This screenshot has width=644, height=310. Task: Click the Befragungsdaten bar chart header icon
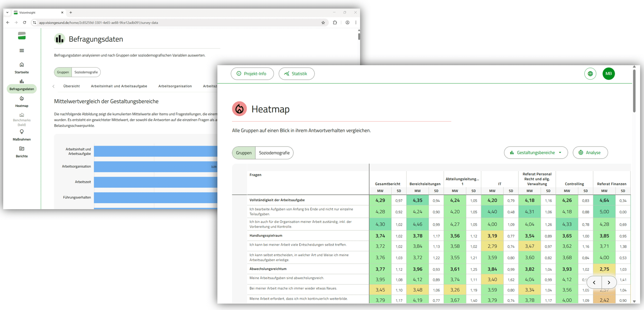point(59,39)
